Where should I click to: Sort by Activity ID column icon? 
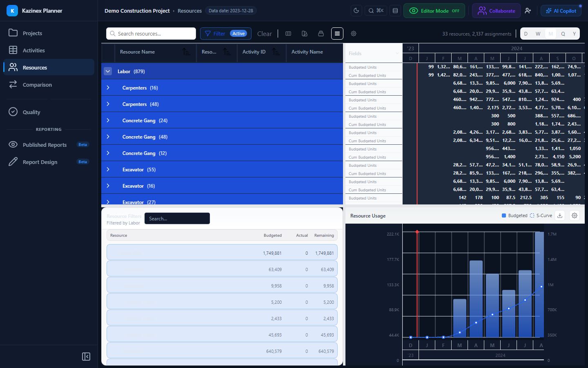coord(276,52)
